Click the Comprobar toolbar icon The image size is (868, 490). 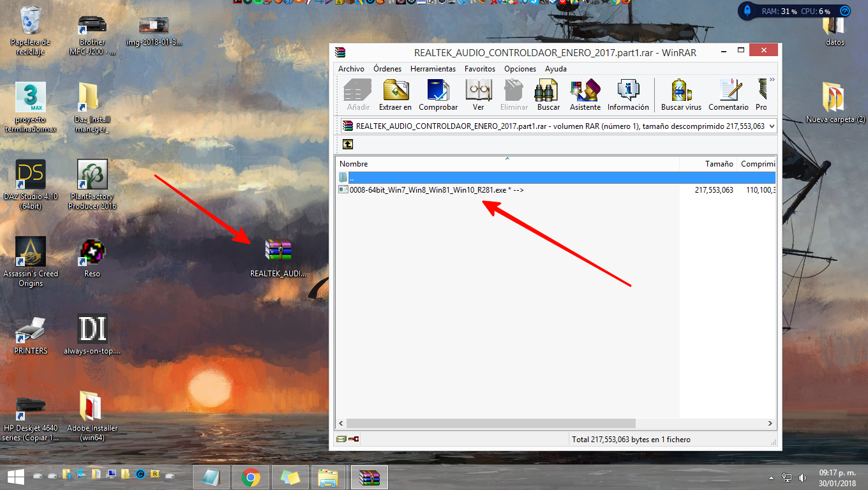[x=438, y=95]
